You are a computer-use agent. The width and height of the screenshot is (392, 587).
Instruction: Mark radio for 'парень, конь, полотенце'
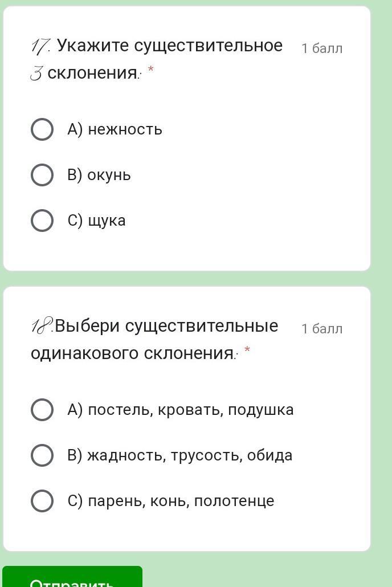point(42,501)
